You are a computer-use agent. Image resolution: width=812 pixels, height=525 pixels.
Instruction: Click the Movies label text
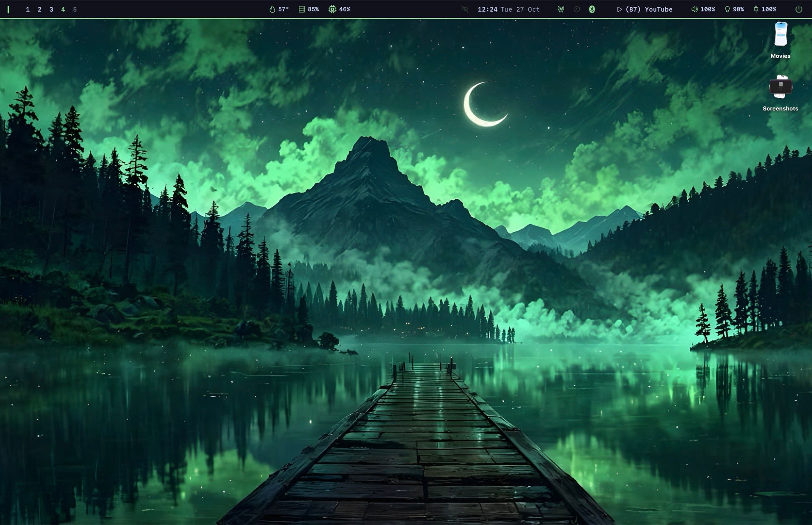[x=781, y=56]
